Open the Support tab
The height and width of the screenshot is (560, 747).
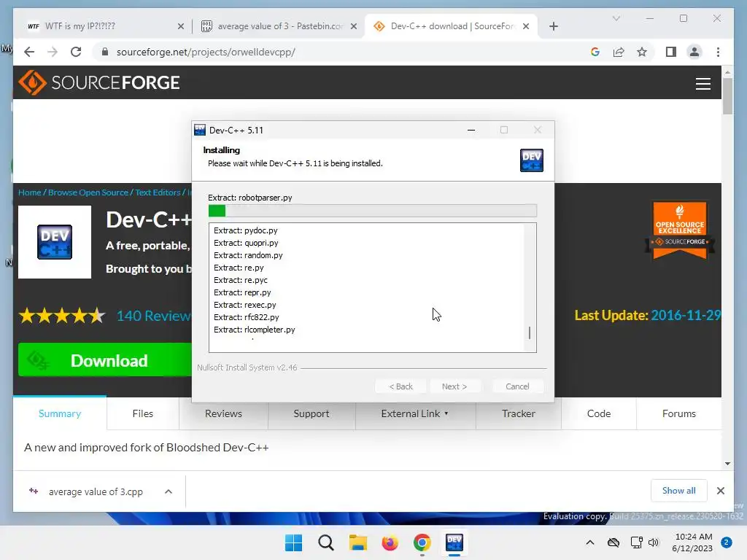click(x=311, y=413)
